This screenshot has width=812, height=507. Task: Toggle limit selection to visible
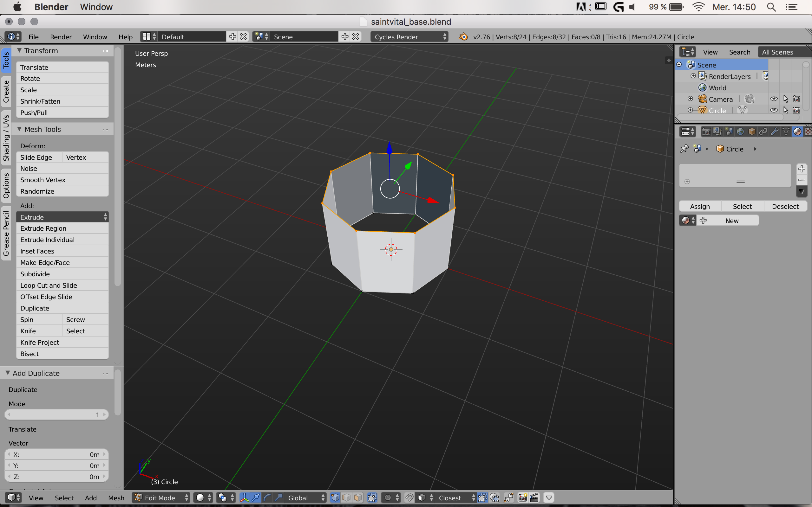[372, 497]
